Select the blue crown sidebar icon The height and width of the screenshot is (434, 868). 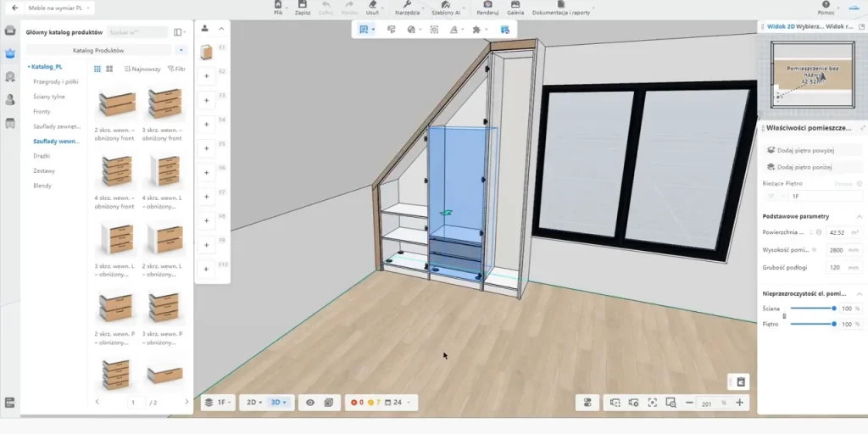[10, 53]
